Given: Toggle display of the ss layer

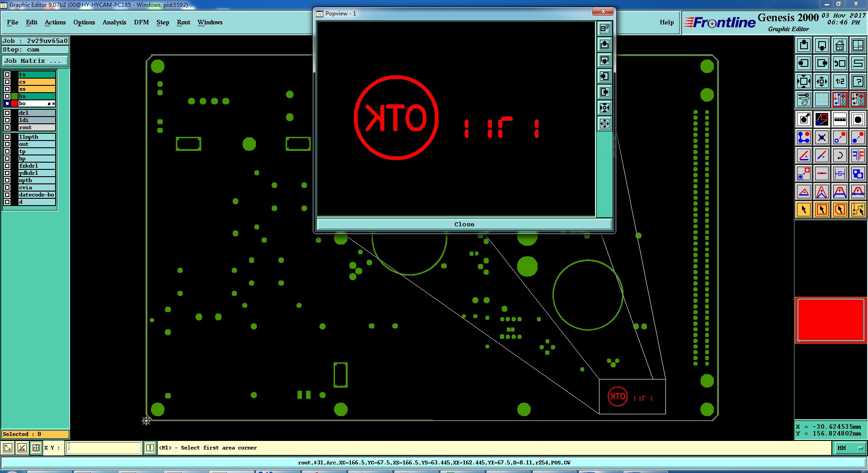Looking at the screenshot, I should (7, 89).
